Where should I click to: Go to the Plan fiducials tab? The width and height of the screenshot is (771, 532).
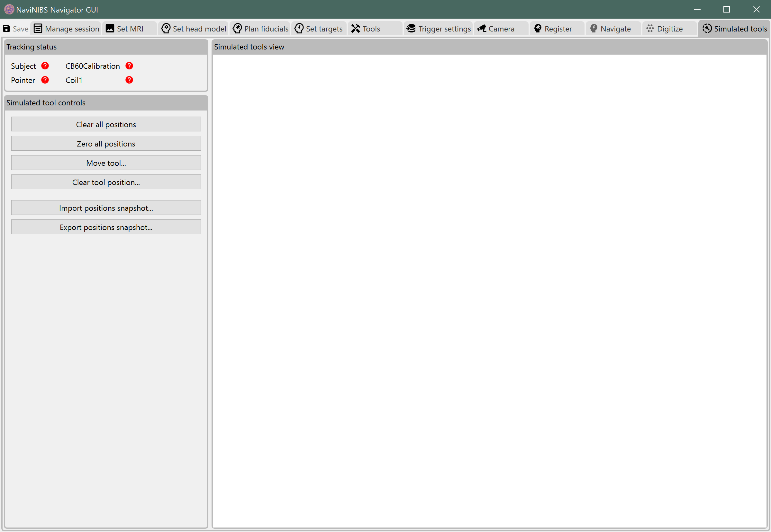click(x=260, y=29)
